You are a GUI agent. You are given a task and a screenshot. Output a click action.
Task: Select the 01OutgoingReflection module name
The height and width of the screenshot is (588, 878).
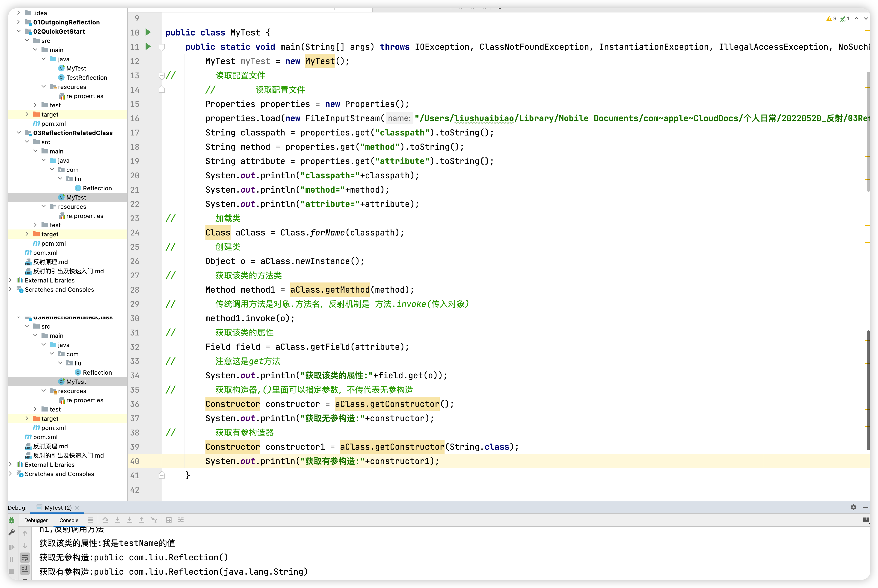pyautogui.click(x=66, y=22)
